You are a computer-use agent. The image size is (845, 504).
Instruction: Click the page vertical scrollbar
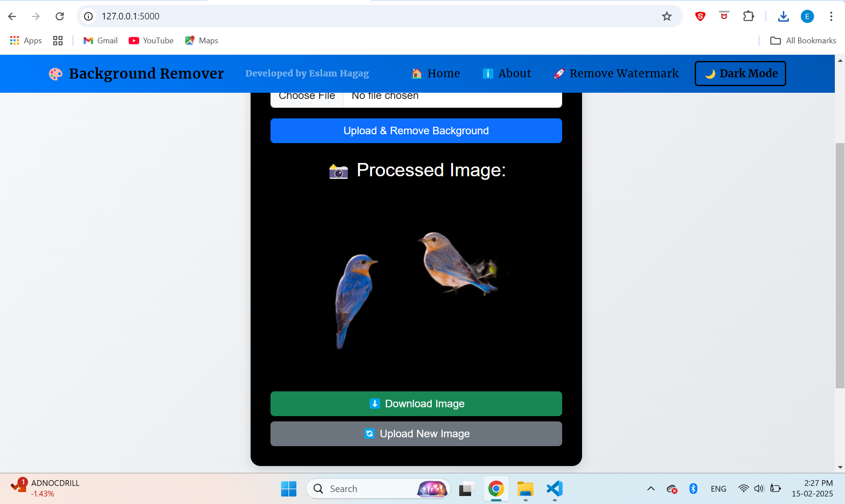click(840, 265)
